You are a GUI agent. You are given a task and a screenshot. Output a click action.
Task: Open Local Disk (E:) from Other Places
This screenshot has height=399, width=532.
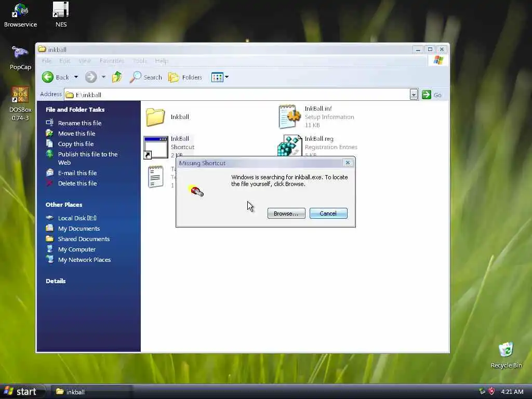(77, 218)
